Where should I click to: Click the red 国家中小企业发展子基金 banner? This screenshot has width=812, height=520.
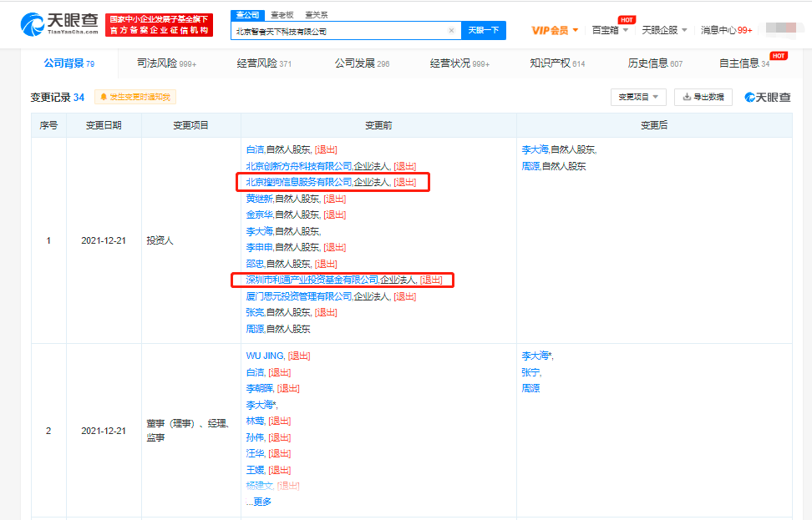(x=159, y=25)
